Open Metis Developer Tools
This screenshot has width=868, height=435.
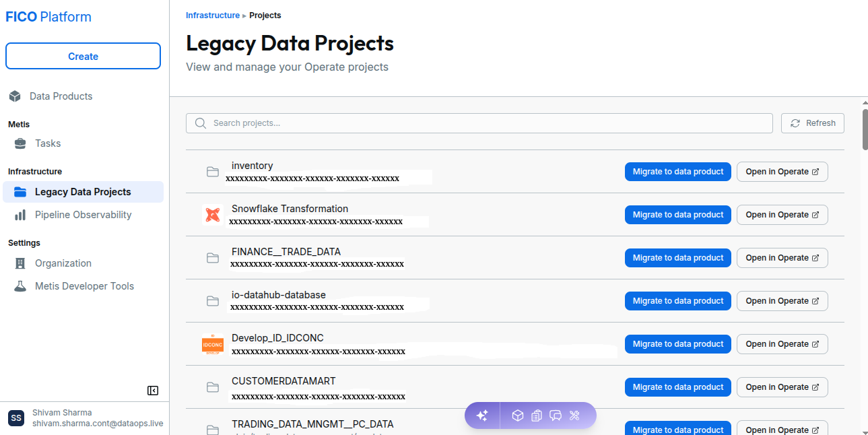pos(84,286)
